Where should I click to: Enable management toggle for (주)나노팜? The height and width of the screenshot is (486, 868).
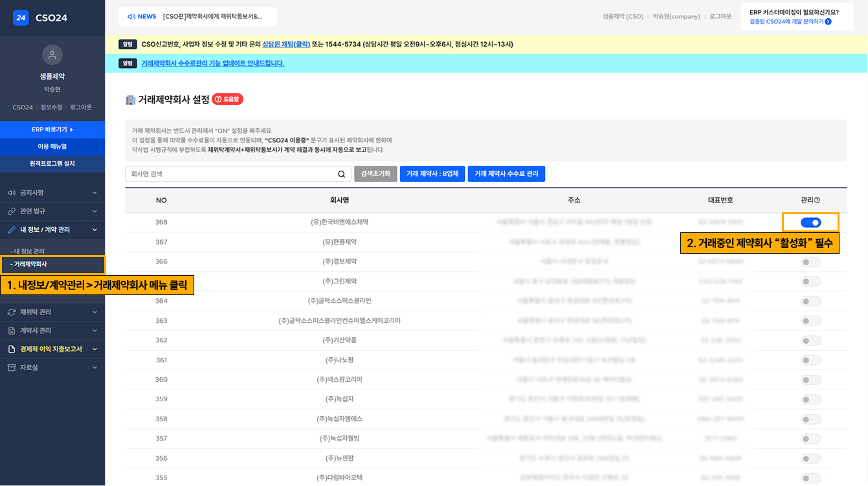tap(810, 360)
